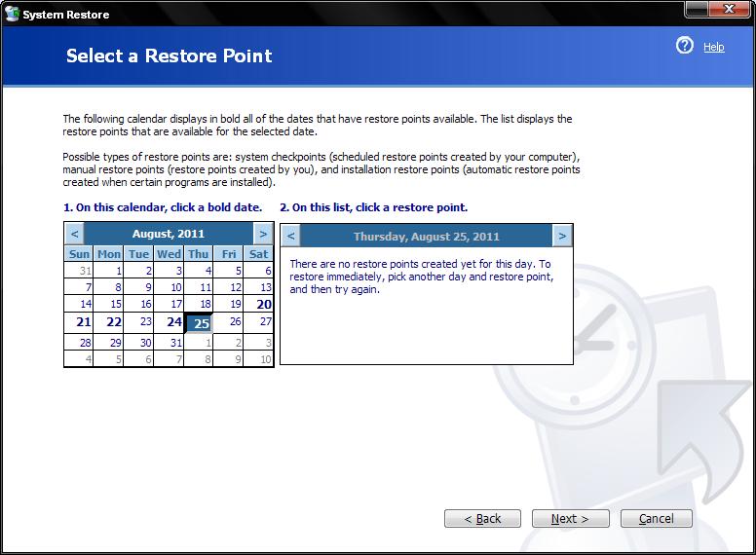Select bold date August 22
This screenshot has width=756, height=555.
point(114,322)
